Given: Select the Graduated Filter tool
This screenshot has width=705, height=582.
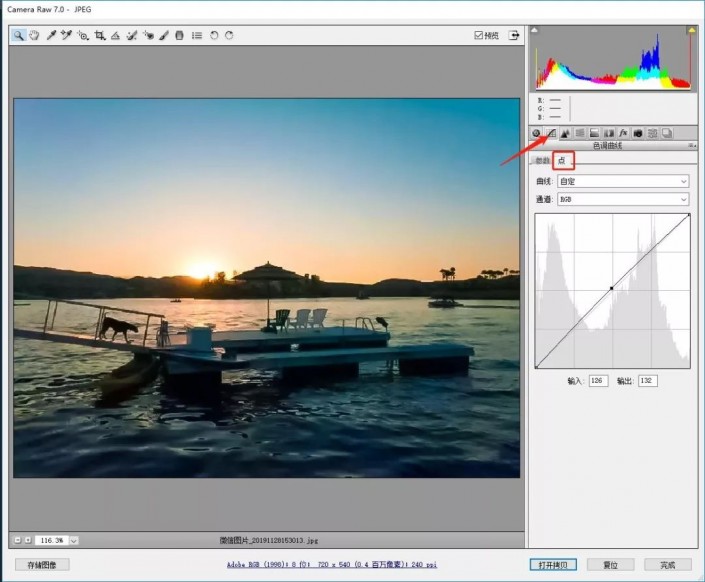Looking at the screenshot, I should point(179,35).
